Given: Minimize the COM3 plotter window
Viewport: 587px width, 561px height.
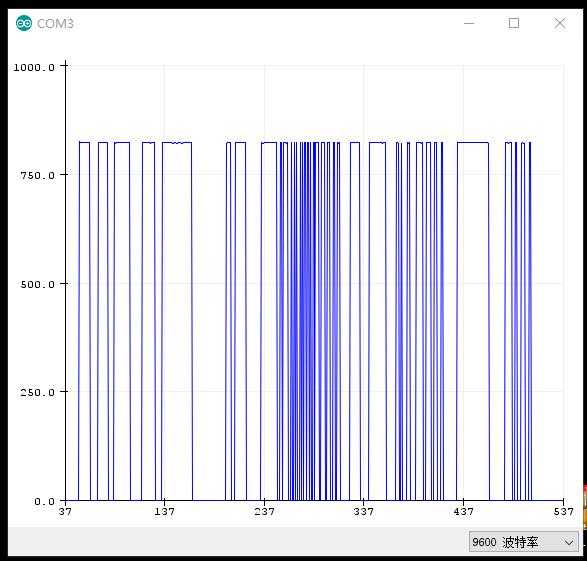Looking at the screenshot, I should (x=469, y=23).
